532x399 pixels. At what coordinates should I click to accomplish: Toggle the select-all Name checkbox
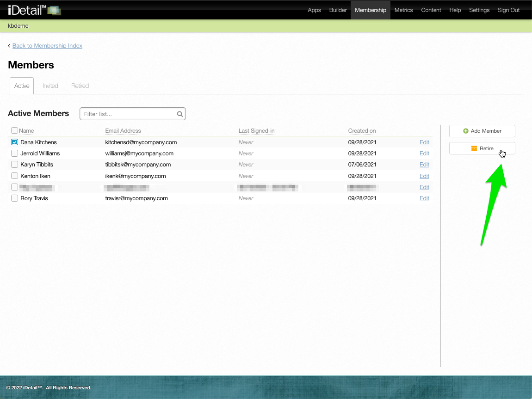click(14, 131)
